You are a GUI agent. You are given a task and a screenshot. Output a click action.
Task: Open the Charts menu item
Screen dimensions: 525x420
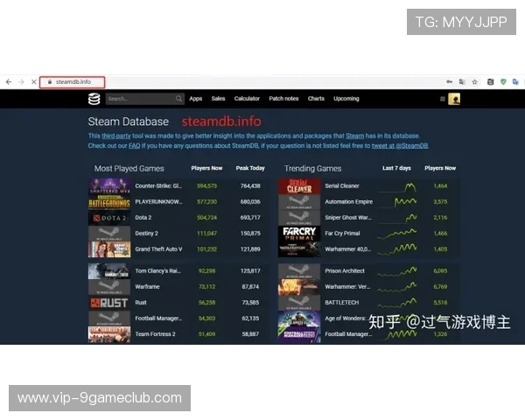pyautogui.click(x=316, y=99)
